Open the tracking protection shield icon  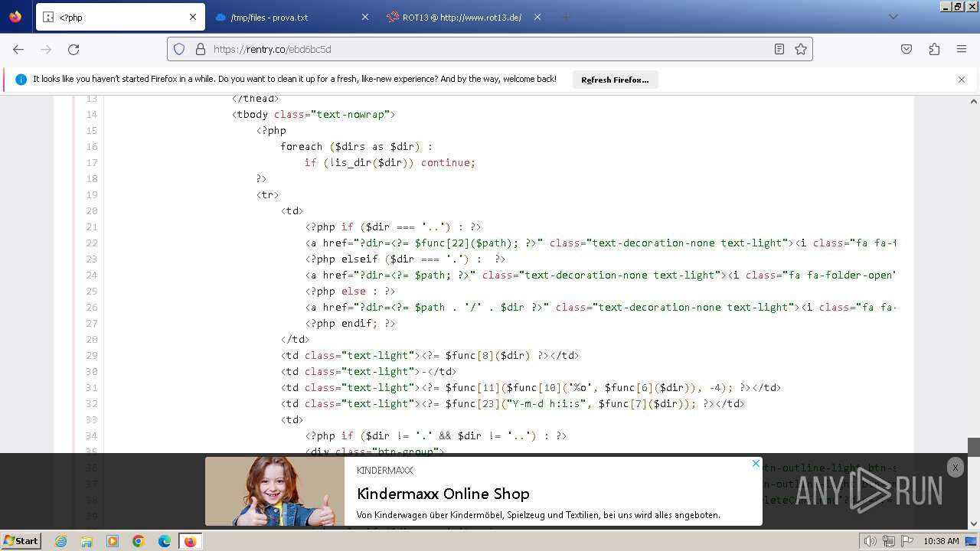(179, 49)
